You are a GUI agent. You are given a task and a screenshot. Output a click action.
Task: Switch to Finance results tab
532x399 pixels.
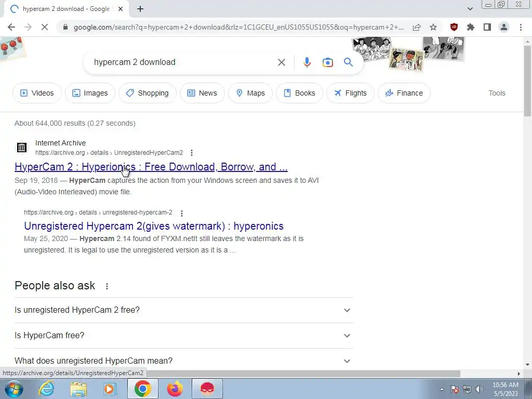click(404, 93)
